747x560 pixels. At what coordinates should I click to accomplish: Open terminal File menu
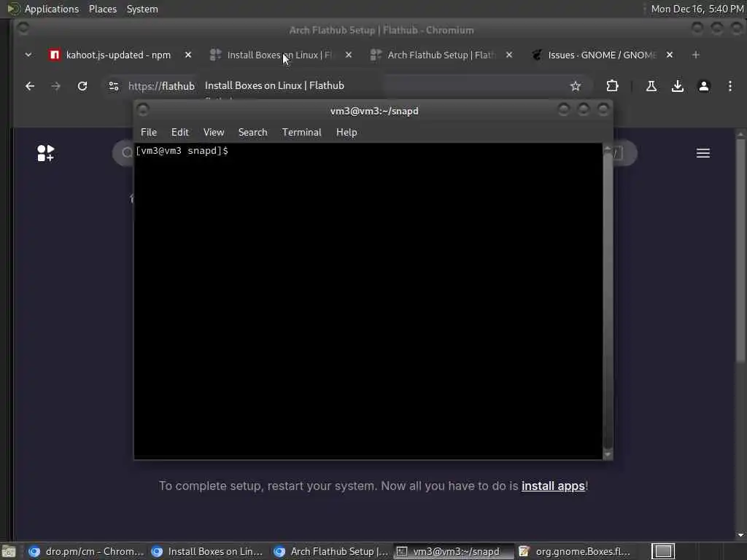(x=149, y=133)
